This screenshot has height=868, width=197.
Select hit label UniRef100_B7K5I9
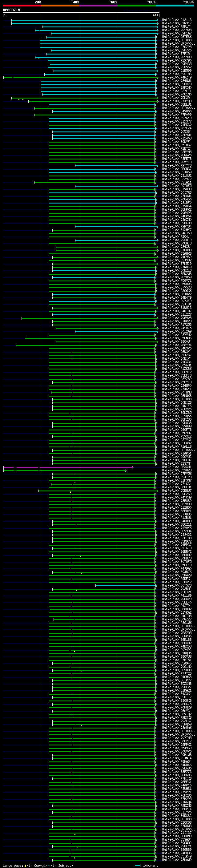coord(176,264)
